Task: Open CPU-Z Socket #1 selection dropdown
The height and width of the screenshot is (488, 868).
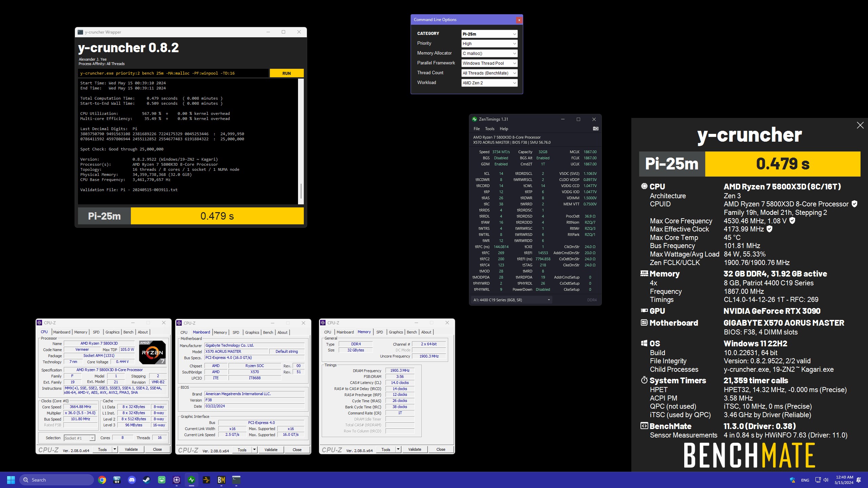Action: click(79, 438)
